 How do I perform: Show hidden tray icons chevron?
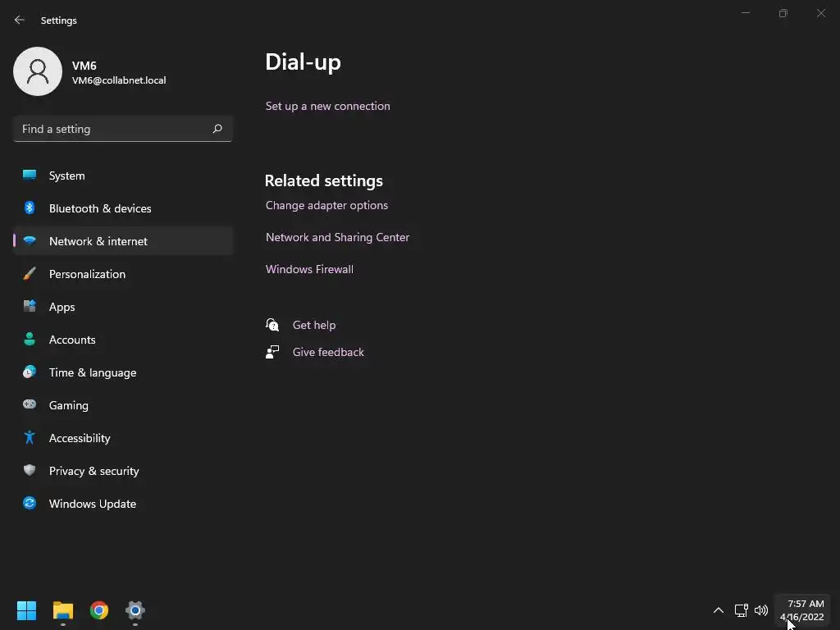click(719, 610)
